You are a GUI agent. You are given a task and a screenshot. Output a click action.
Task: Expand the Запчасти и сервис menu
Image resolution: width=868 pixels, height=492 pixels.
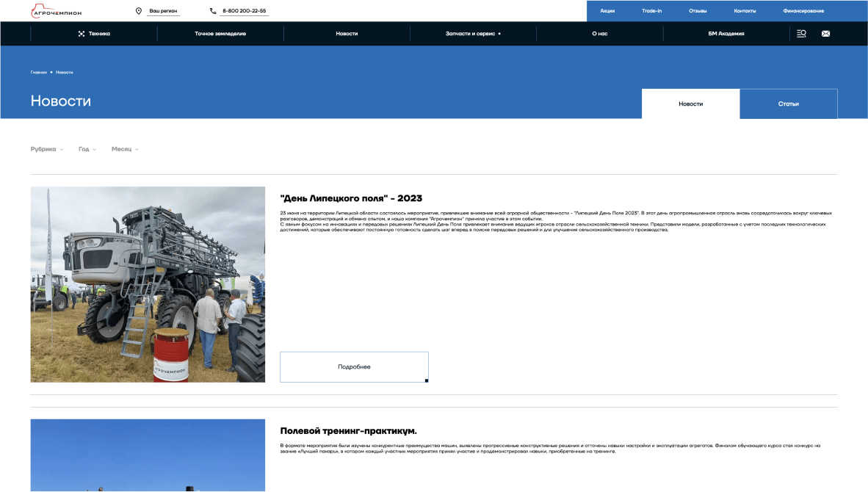(473, 34)
